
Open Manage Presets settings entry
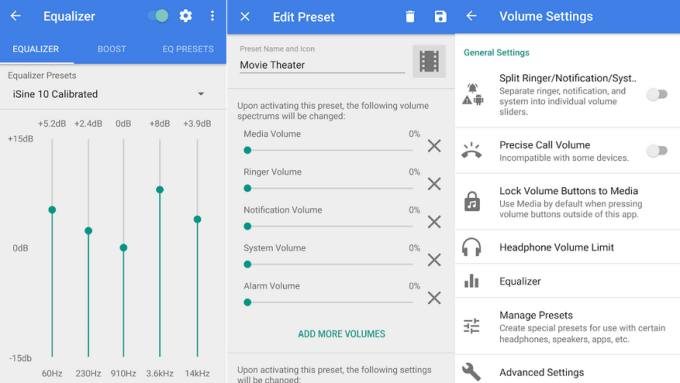pyautogui.click(x=568, y=327)
